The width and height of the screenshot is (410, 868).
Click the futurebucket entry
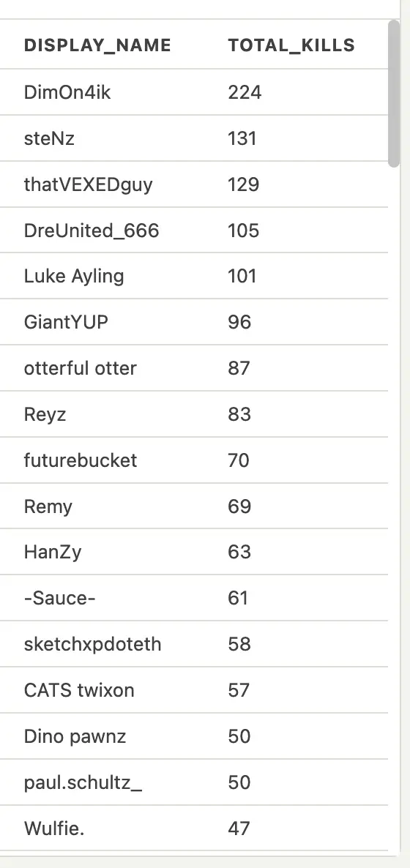(81, 460)
